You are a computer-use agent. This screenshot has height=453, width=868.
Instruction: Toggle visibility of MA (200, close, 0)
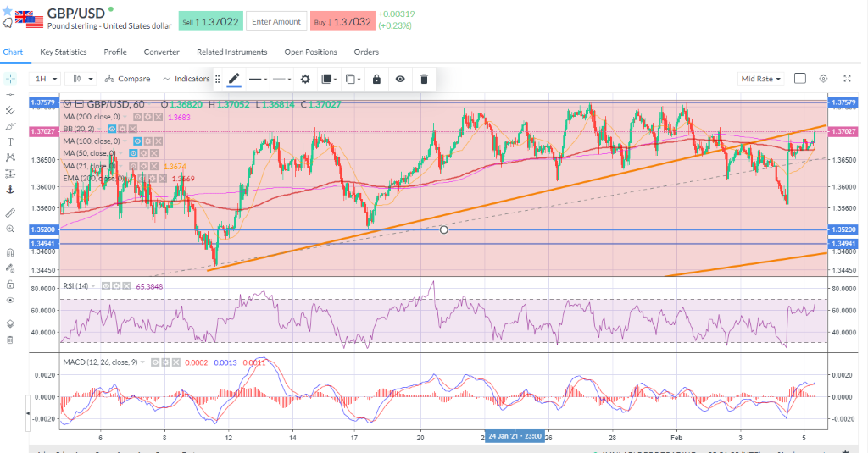click(137, 117)
